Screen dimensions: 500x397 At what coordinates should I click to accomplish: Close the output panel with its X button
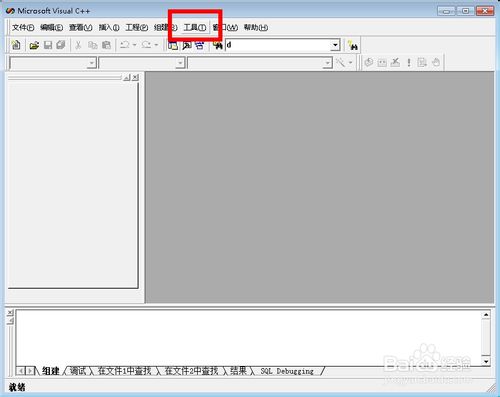(10, 313)
